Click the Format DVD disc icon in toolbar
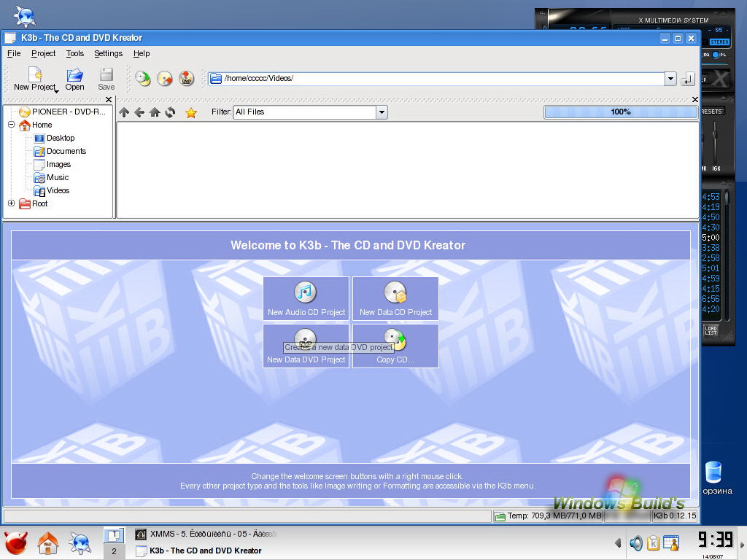Image resolution: width=747 pixels, height=560 pixels. click(x=187, y=78)
